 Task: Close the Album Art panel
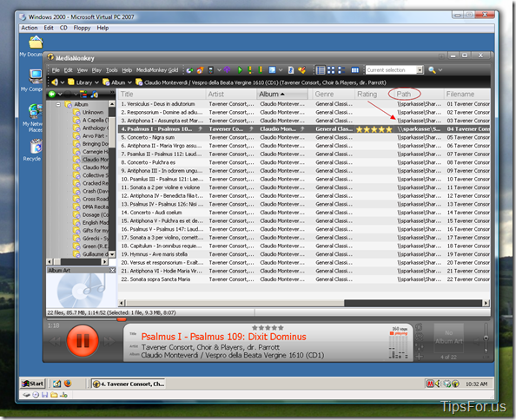(112, 270)
